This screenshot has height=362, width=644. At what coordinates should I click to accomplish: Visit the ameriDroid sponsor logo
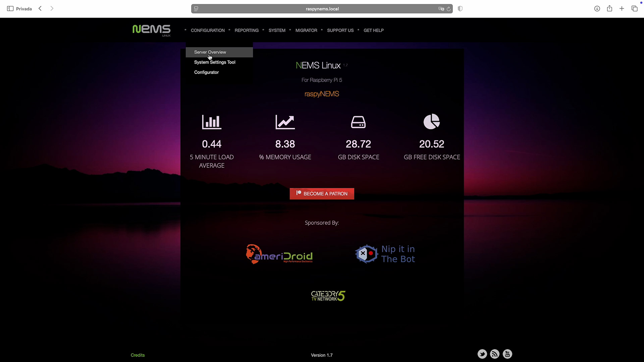(279, 254)
